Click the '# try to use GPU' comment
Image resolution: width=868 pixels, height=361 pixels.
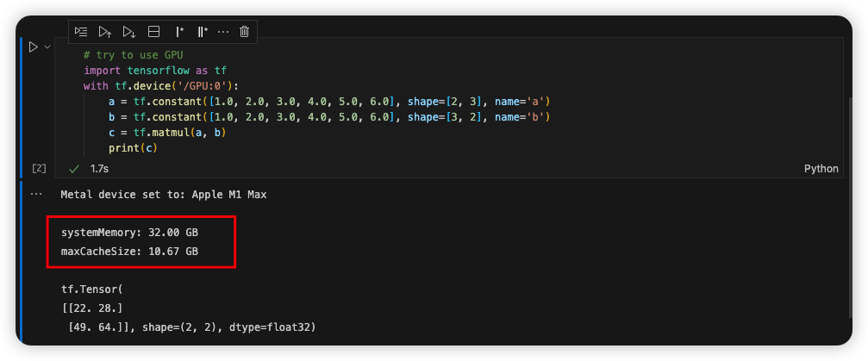click(x=134, y=54)
